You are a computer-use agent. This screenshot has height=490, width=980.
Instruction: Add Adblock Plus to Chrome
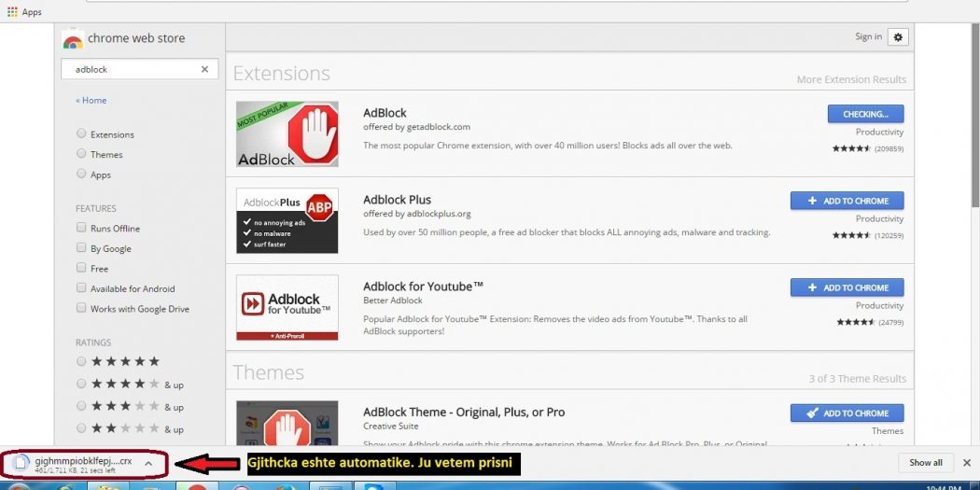[x=847, y=201]
